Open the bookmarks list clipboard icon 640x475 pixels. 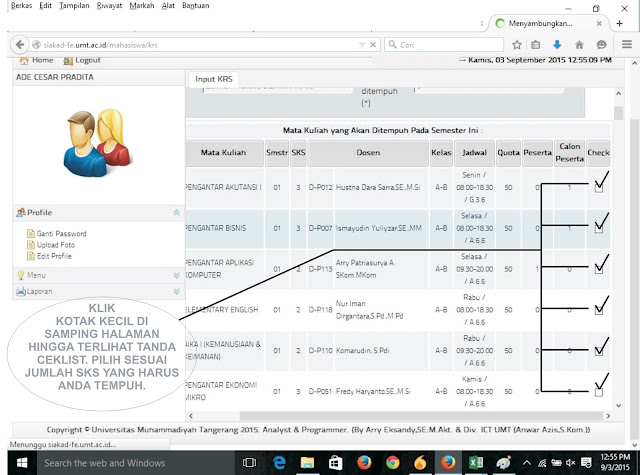[x=536, y=45]
